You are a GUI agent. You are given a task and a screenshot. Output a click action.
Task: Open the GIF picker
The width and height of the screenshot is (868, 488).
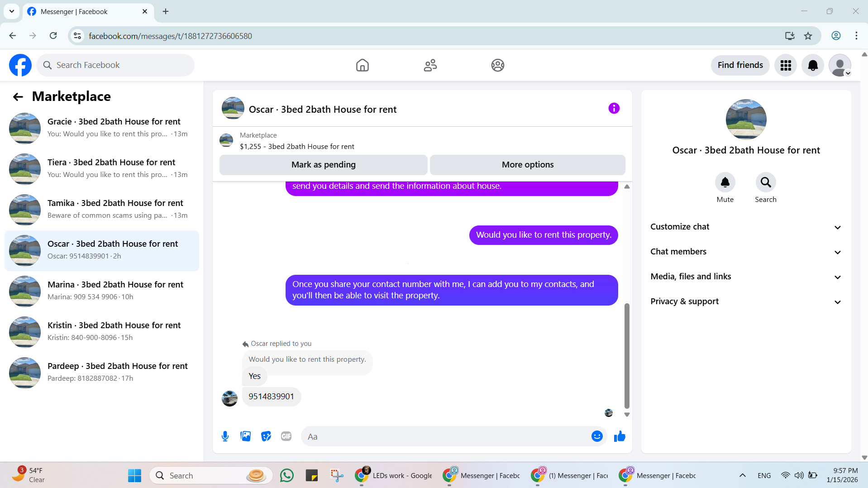point(286,436)
